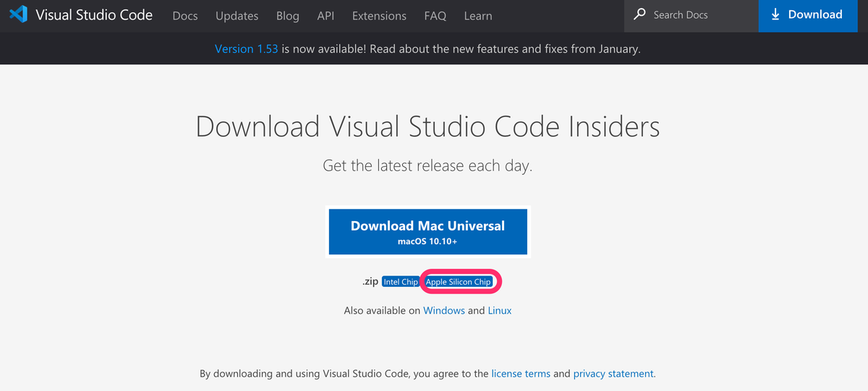The image size is (868, 391).
Task: Follow the Windows download link
Action: point(444,310)
